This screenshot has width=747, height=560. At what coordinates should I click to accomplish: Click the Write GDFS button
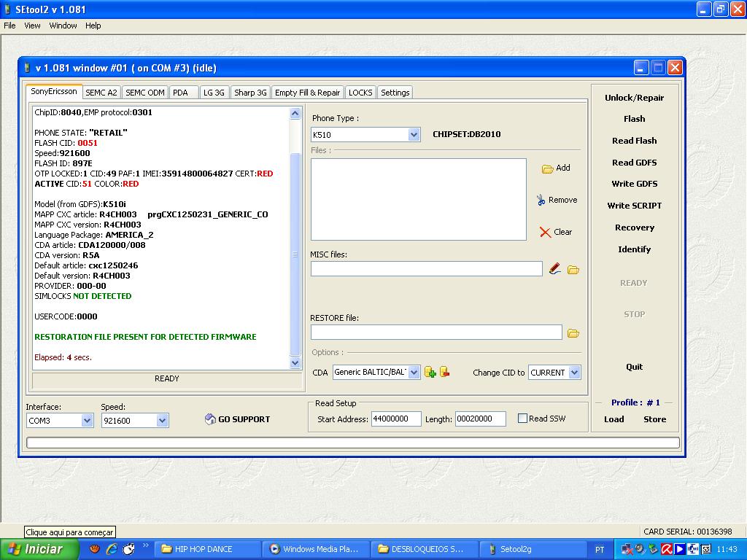pyautogui.click(x=635, y=184)
